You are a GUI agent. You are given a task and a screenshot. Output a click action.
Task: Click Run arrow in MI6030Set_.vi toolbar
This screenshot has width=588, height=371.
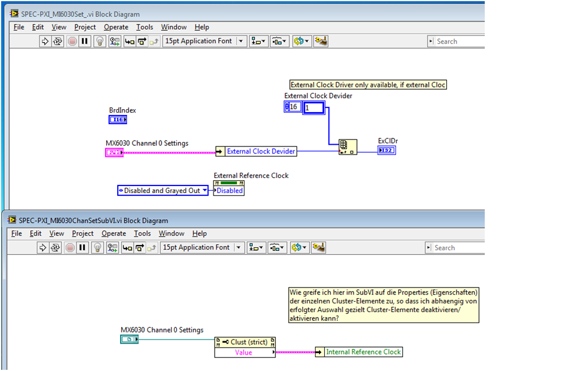[x=44, y=41]
